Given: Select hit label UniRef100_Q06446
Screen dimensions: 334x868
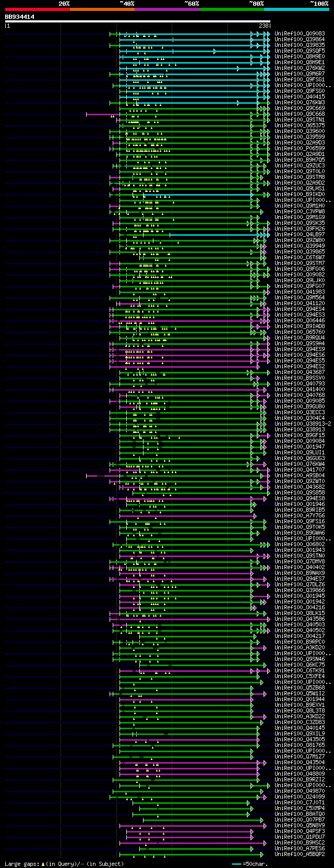Looking at the screenshot, I should click(x=300, y=320).
